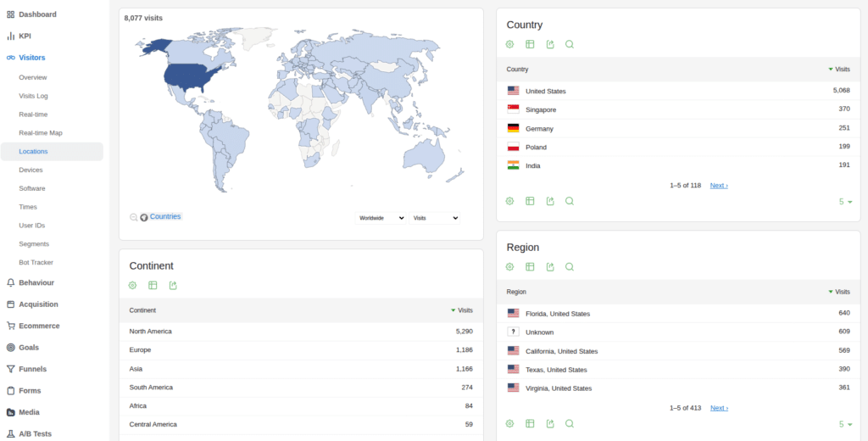Screen dimensions: 868x441
Task: Click the table visualization icon under the Region heading
Action: [x=530, y=266]
